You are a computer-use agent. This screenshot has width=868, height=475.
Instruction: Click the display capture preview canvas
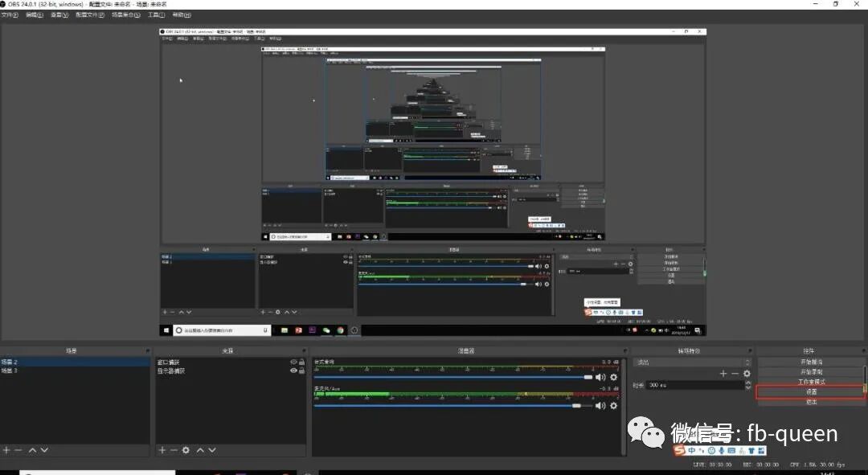(x=433, y=182)
